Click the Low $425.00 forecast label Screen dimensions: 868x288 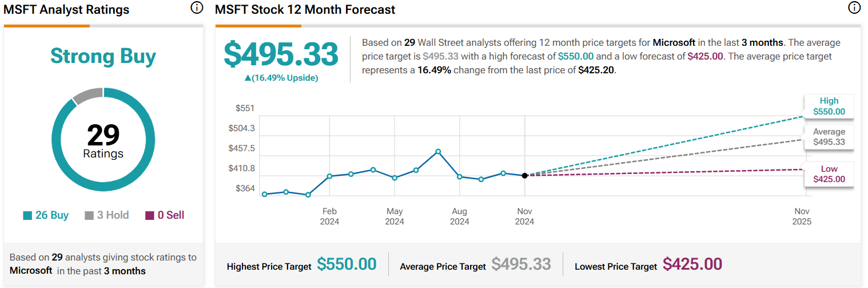(x=829, y=174)
